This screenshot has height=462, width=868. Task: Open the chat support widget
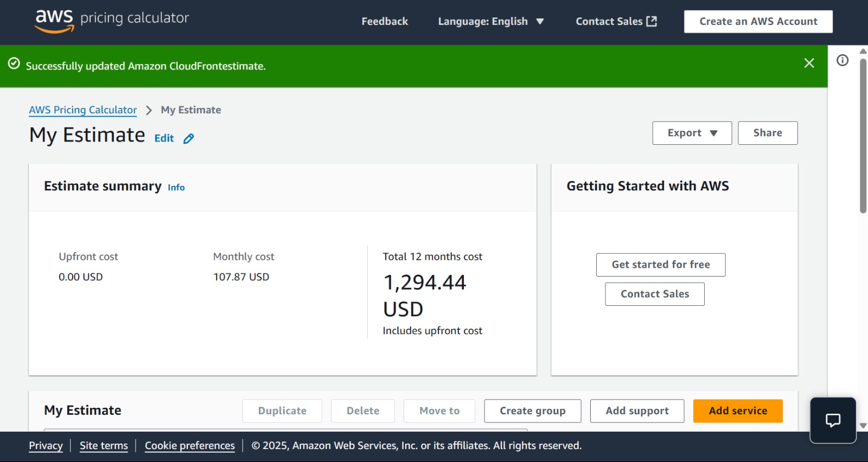(833, 420)
